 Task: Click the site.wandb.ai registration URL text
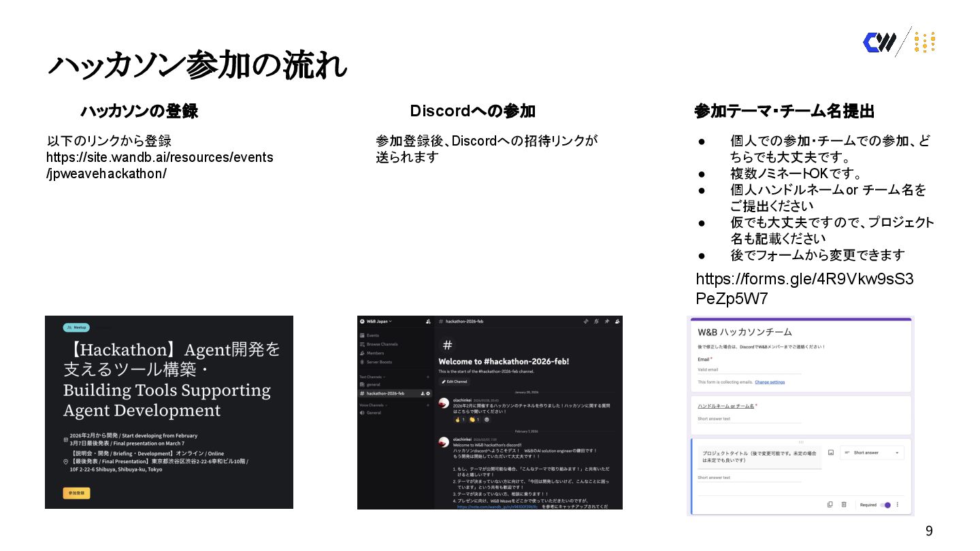159,165
